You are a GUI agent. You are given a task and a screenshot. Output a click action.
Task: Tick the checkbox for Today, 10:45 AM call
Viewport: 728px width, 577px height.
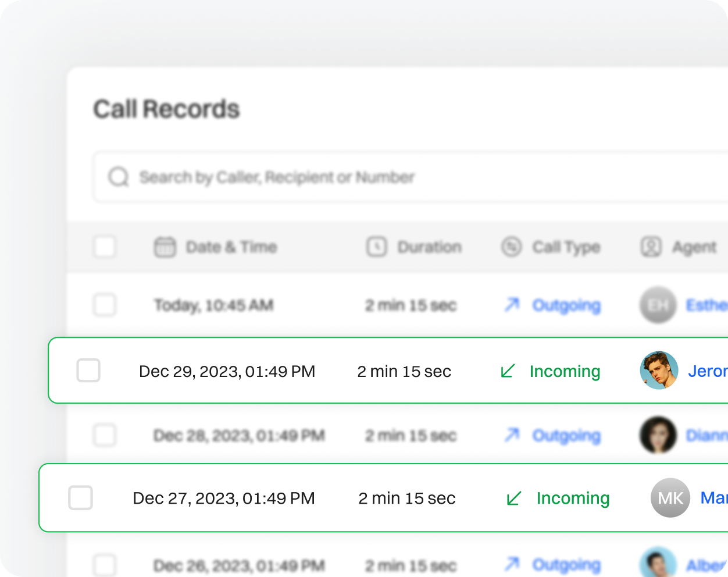coord(105,305)
